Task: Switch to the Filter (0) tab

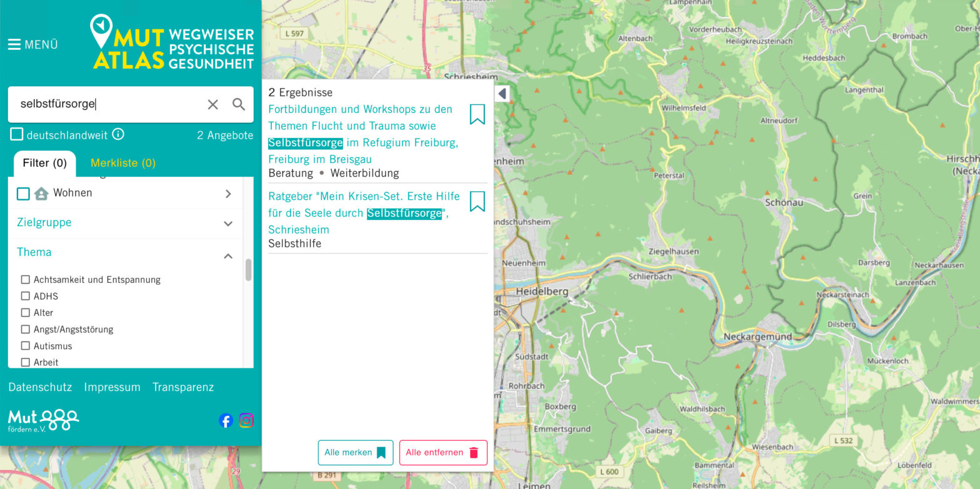Action: pos(44,164)
